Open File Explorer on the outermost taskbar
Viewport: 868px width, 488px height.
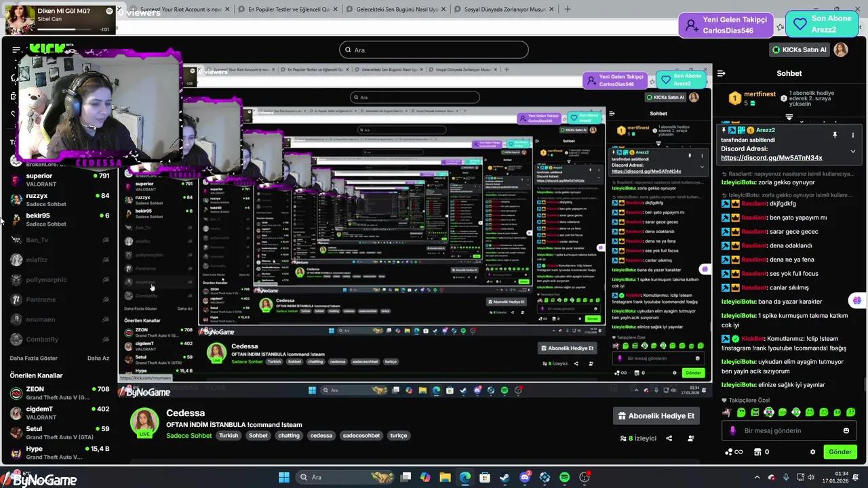coord(446,477)
